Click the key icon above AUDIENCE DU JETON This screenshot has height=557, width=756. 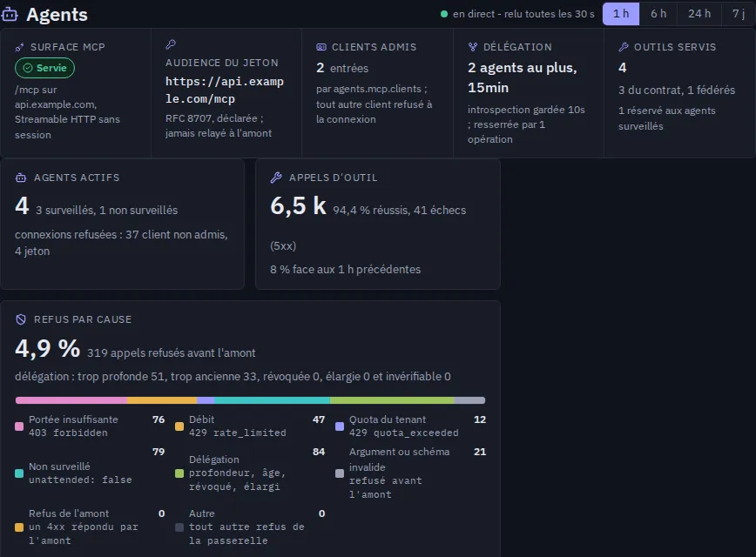coord(171,44)
